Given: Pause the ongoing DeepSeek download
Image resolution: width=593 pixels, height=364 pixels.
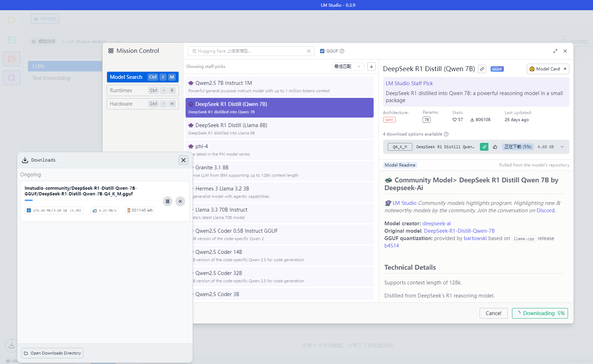Looking at the screenshot, I should [168, 201].
